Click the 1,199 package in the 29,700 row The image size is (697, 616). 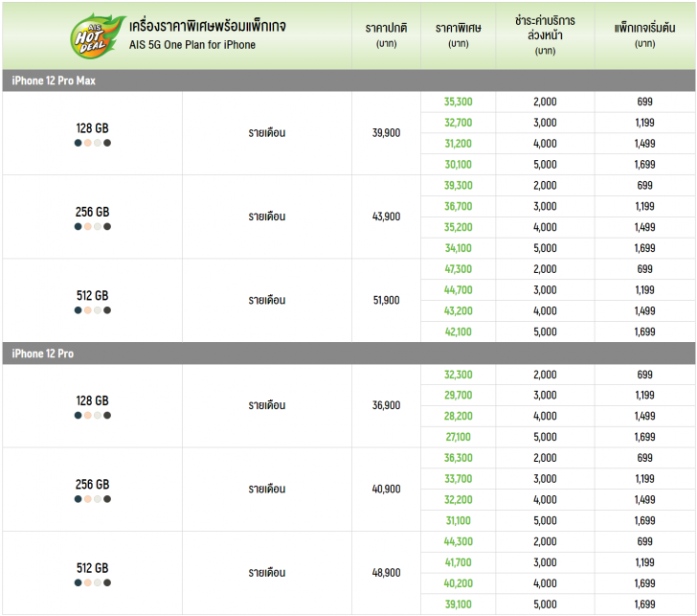point(645,395)
